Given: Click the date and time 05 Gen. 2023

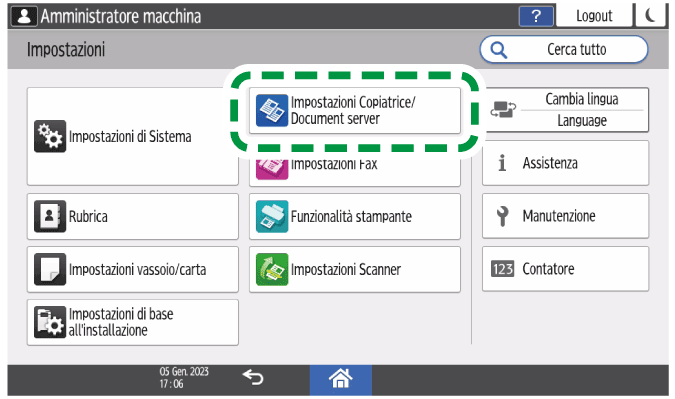Looking at the screenshot, I should pos(184,377).
